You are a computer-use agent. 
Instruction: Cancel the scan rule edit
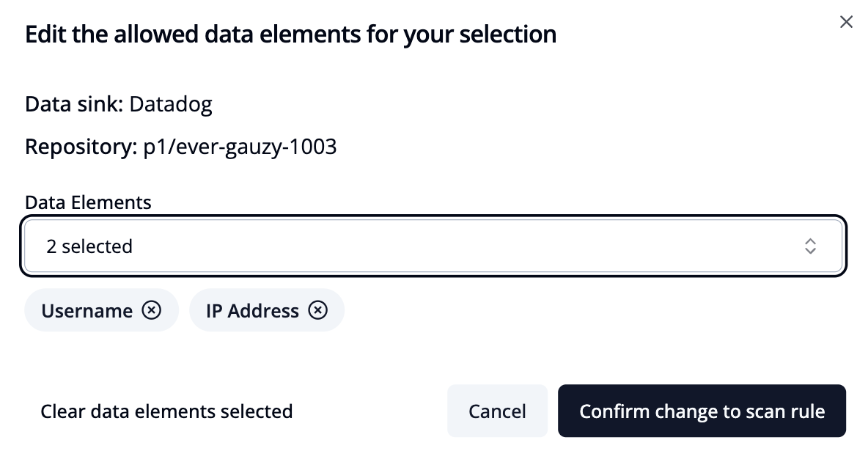point(497,411)
